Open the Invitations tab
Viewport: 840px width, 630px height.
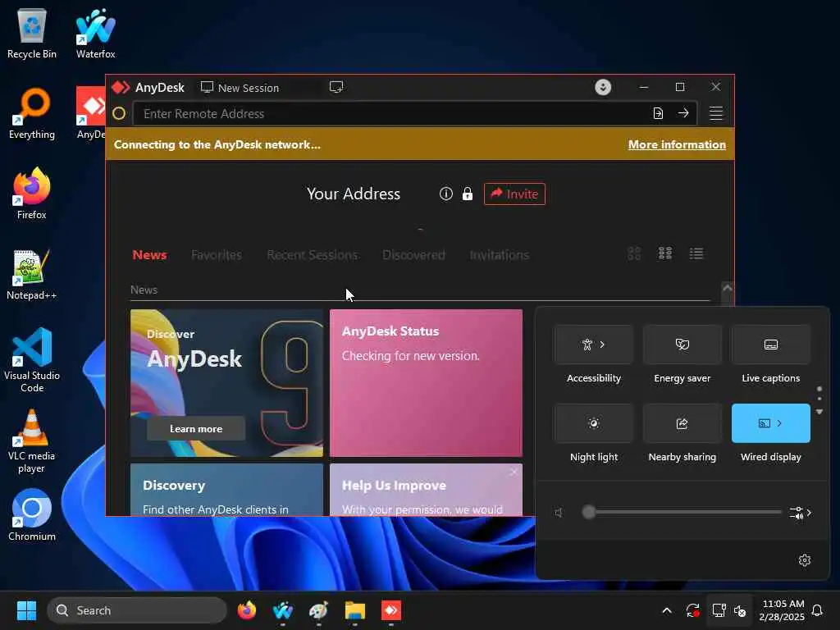(500, 255)
